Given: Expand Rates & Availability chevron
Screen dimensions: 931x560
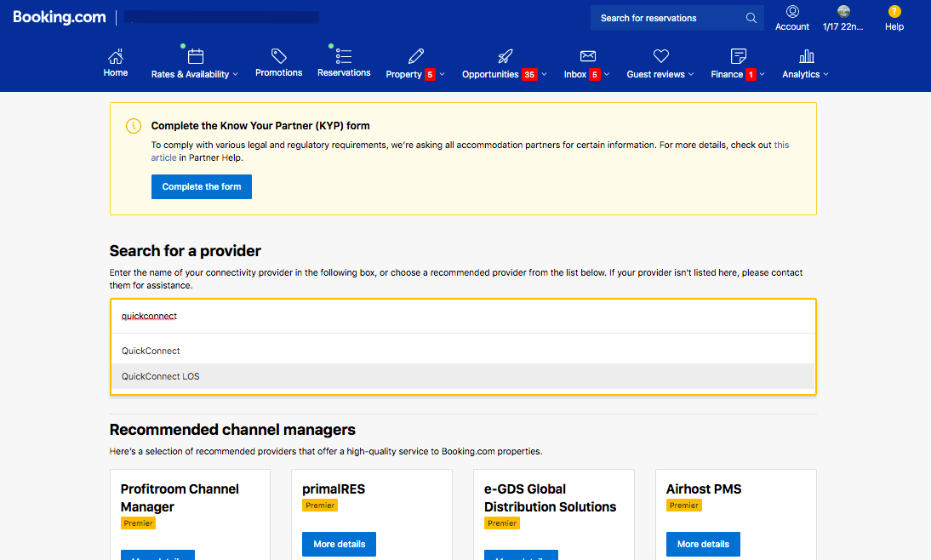Looking at the screenshot, I should pos(235,74).
